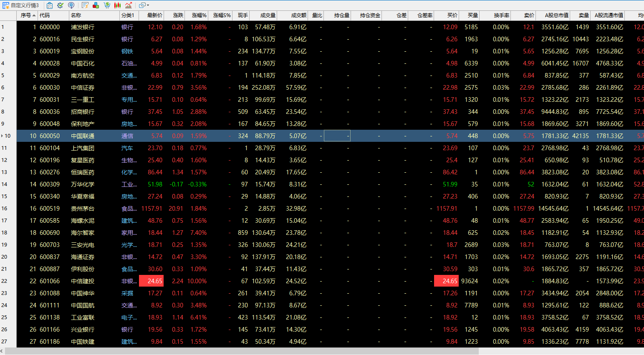This screenshot has width=644, height=355.
Task: Select stock code 600016
Action: [x=50, y=39]
